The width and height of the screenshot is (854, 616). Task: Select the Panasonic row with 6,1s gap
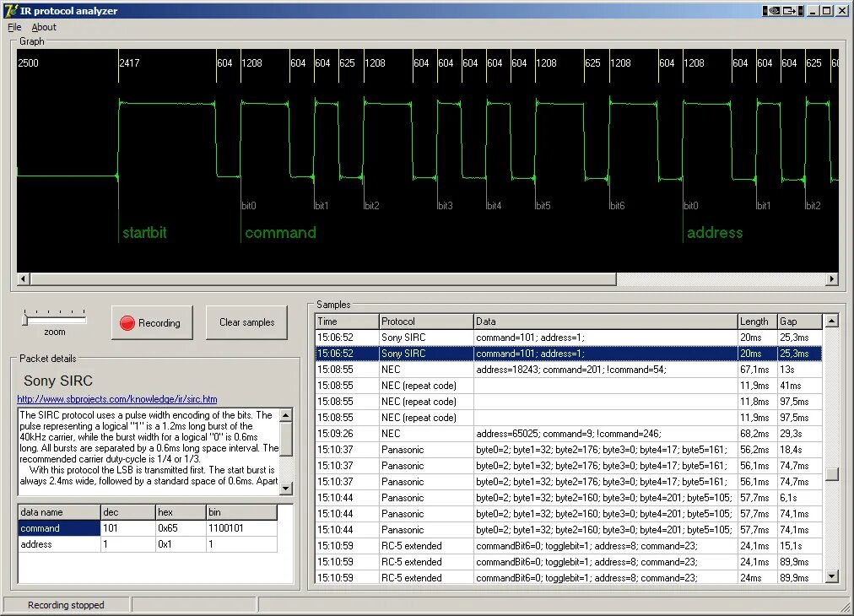569,498
